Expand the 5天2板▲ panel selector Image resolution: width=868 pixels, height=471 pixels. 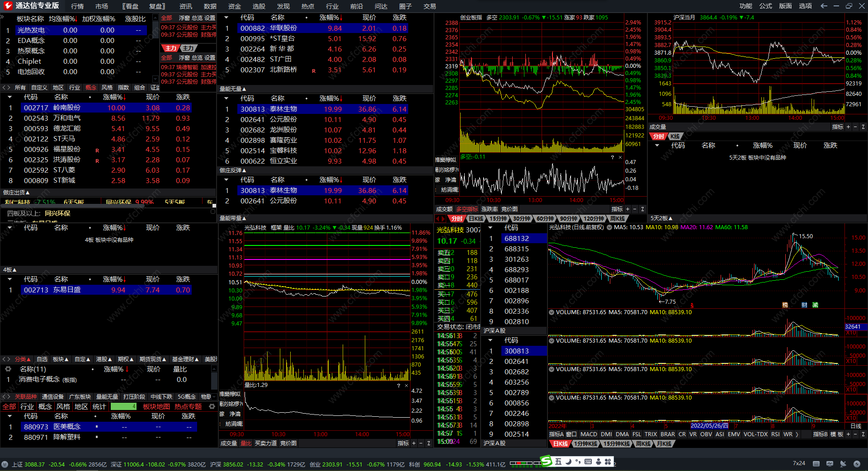tap(661, 218)
